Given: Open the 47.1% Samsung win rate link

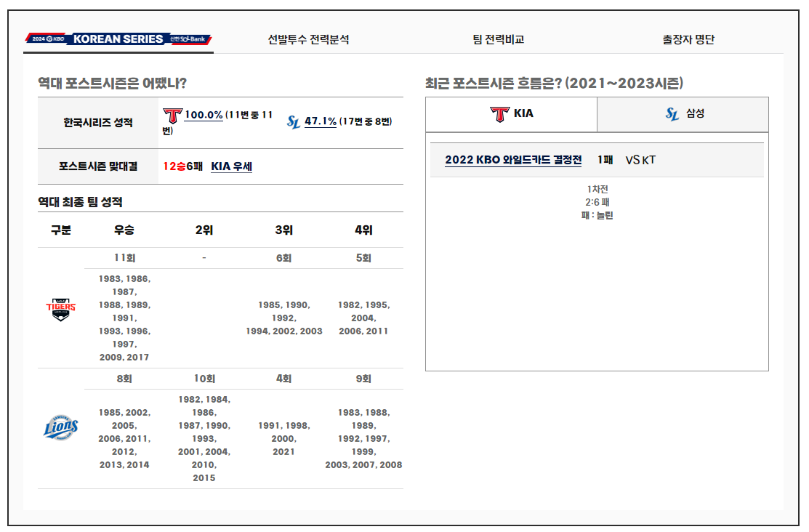Looking at the screenshot, I should click(321, 121).
